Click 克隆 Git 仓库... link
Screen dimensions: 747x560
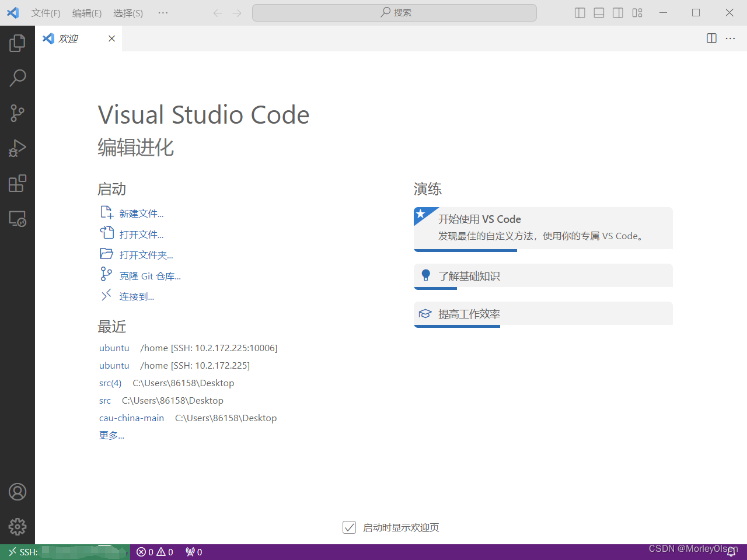coord(150,276)
